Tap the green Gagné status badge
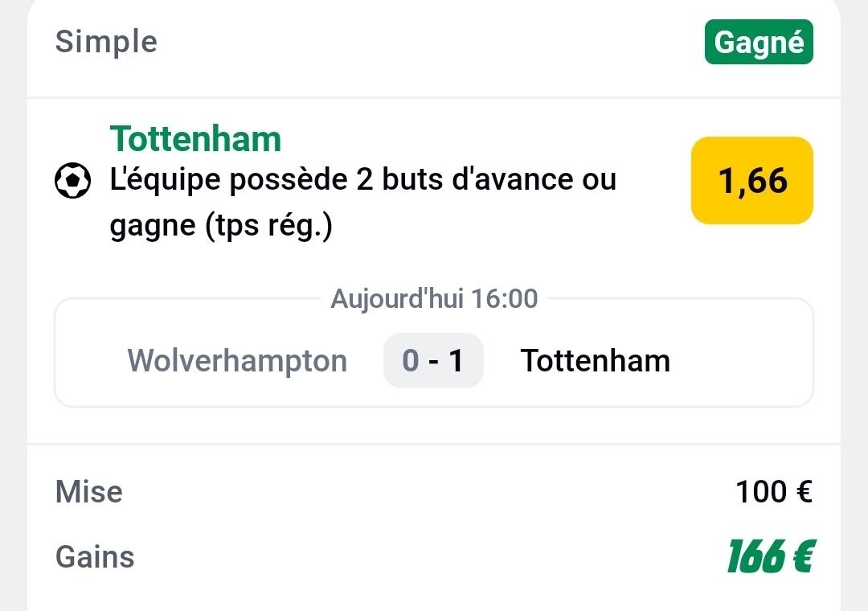 pyautogui.click(x=759, y=42)
